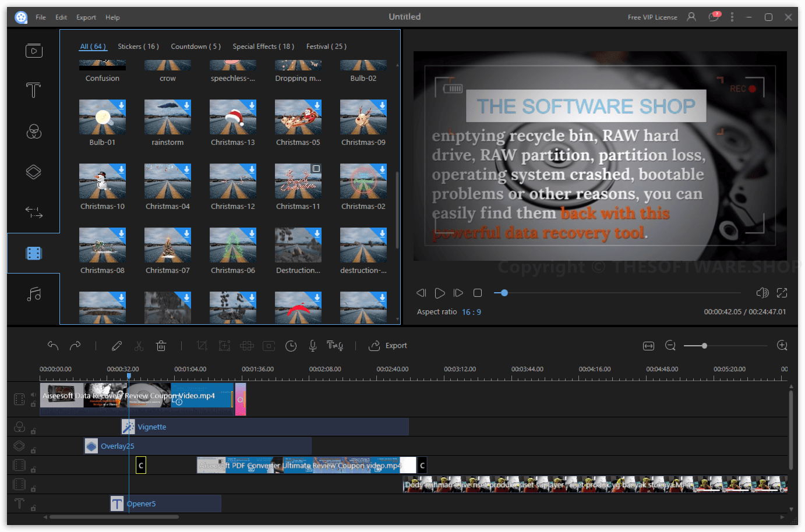This screenshot has height=532, width=805.
Task: Open the Help menu
Action: (x=112, y=17)
